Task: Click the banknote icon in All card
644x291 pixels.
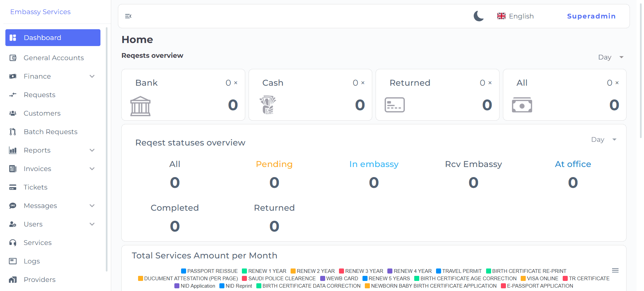Action: [x=522, y=105]
